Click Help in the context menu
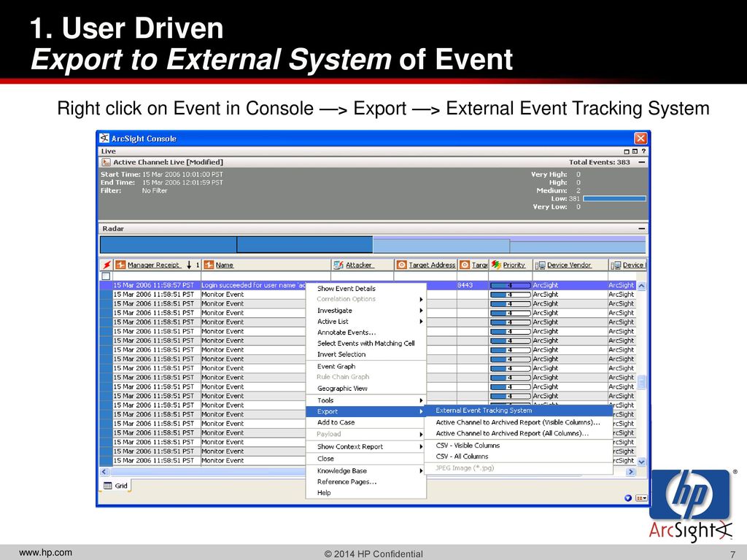This screenshot has width=747, height=560. [365, 493]
